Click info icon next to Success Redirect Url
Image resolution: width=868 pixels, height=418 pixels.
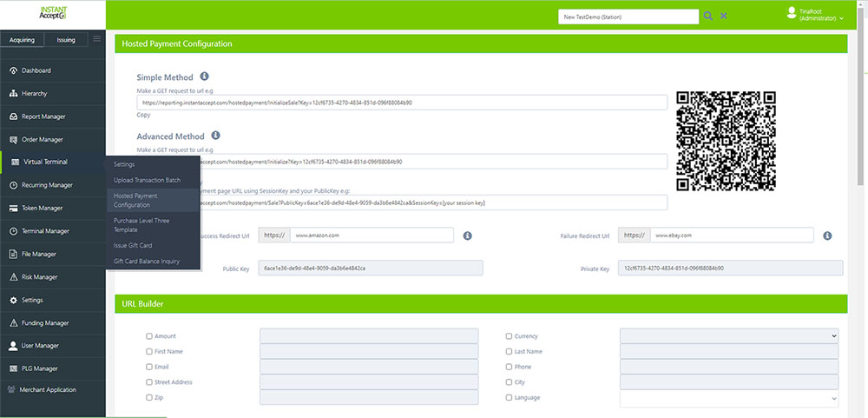tap(467, 236)
